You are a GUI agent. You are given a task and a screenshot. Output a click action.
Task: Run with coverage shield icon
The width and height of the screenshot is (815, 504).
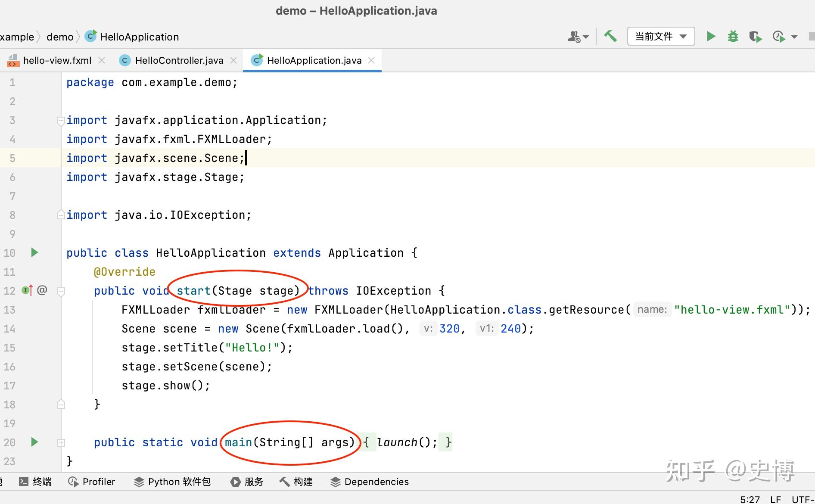(755, 37)
